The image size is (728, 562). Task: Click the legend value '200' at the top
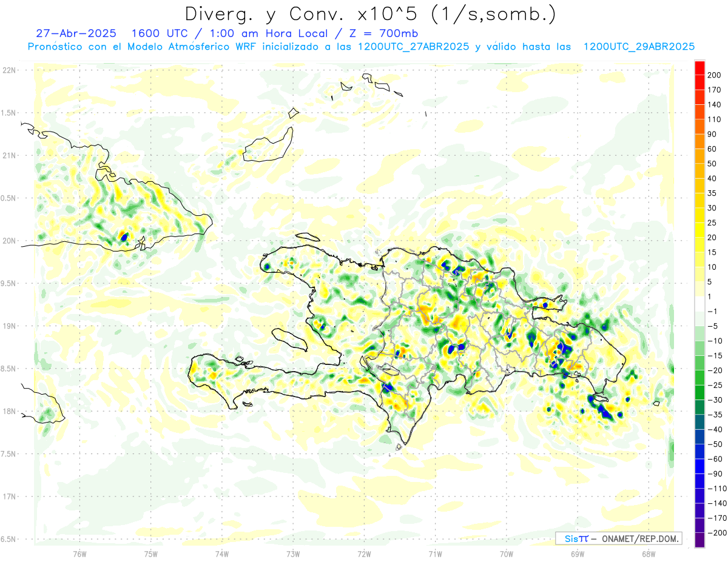(714, 75)
